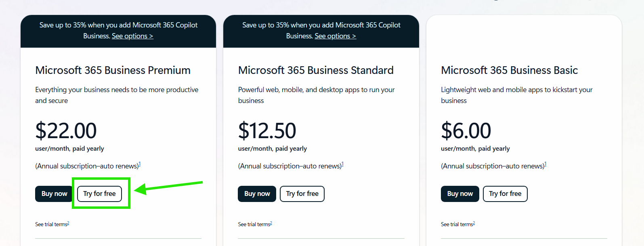
Task: Select the Microsoft 365 Business Premium heading
Action: [113, 70]
